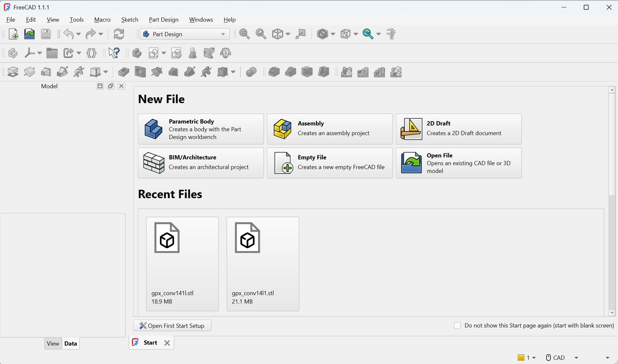Screen dimensions: 618x364
Task: Close the Model panel
Action: (121, 86)
